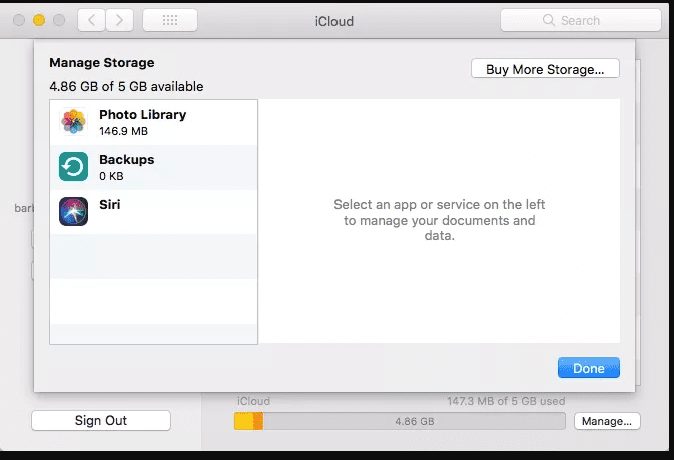Show all preferences with the grid icon
The image size is (674, 460).
click(x=170, y=20)
